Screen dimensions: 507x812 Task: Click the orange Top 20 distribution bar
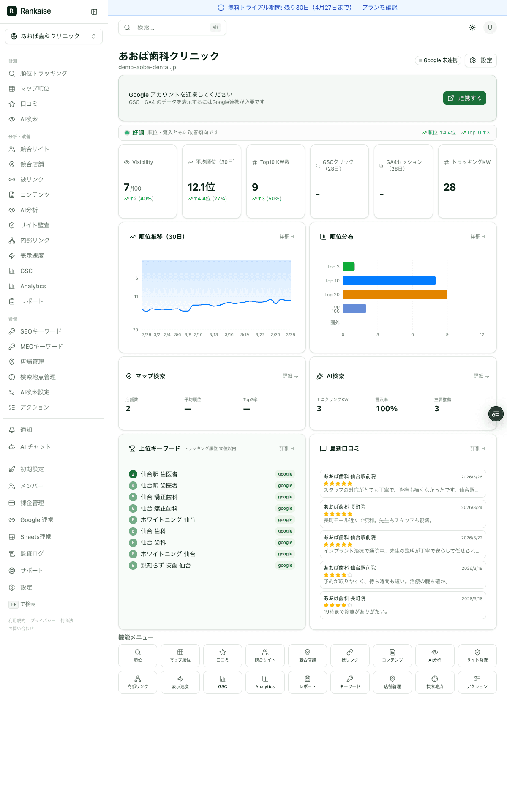coord(395,295)
